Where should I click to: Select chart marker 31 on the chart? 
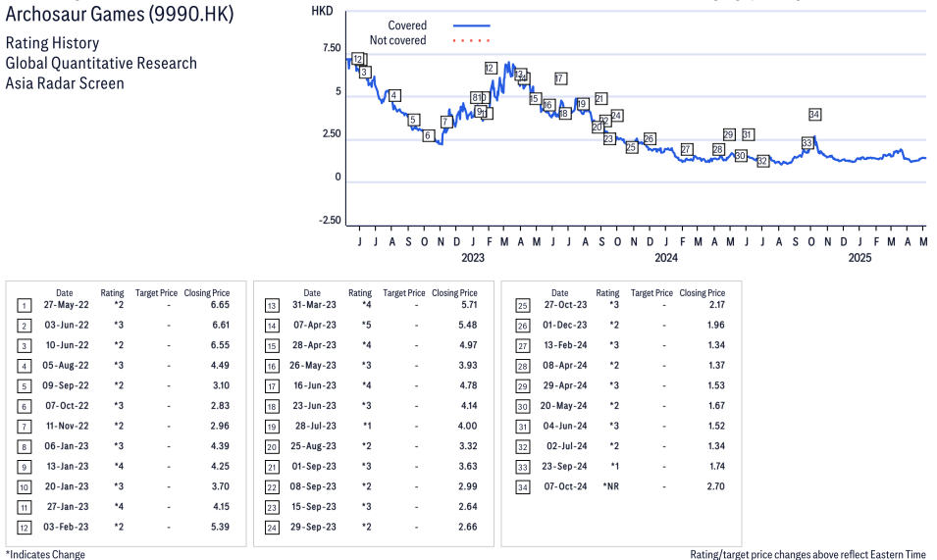coord(749,134)
